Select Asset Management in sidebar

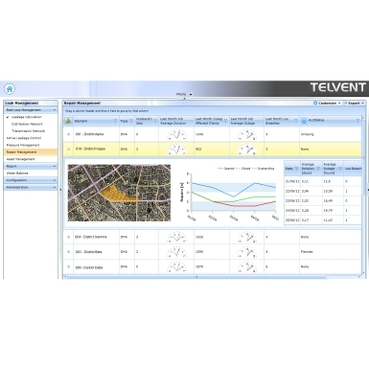21,159
